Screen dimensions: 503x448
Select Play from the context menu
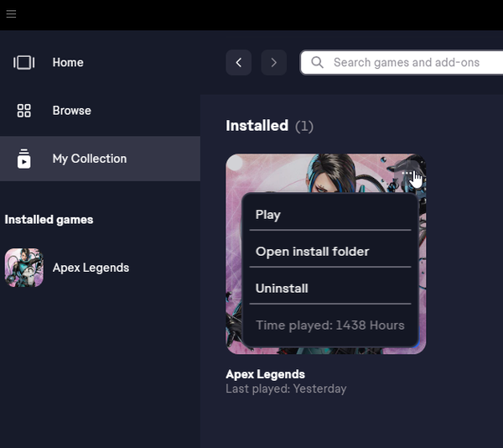tap(268, 215)
